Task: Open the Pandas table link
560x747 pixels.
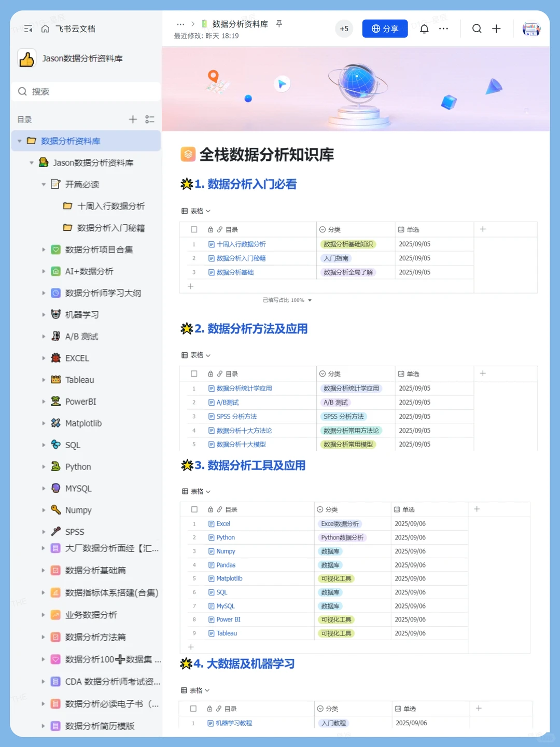Action: [x=226, y=565]
